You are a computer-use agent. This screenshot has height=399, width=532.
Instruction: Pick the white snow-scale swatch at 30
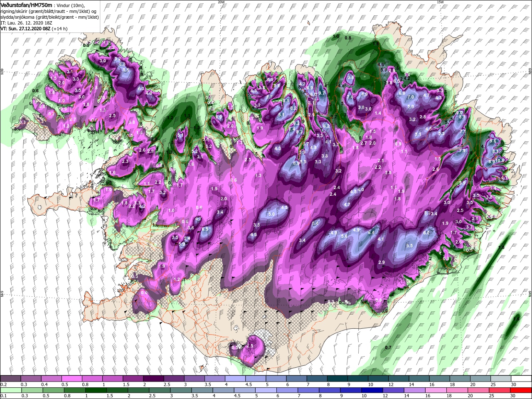pos(521,378)
